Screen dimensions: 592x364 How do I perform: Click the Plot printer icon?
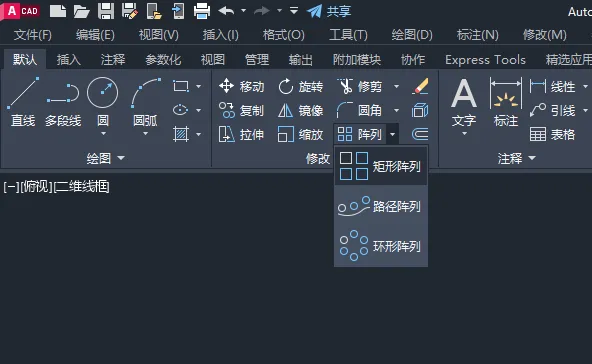click(x=202, y=11)
